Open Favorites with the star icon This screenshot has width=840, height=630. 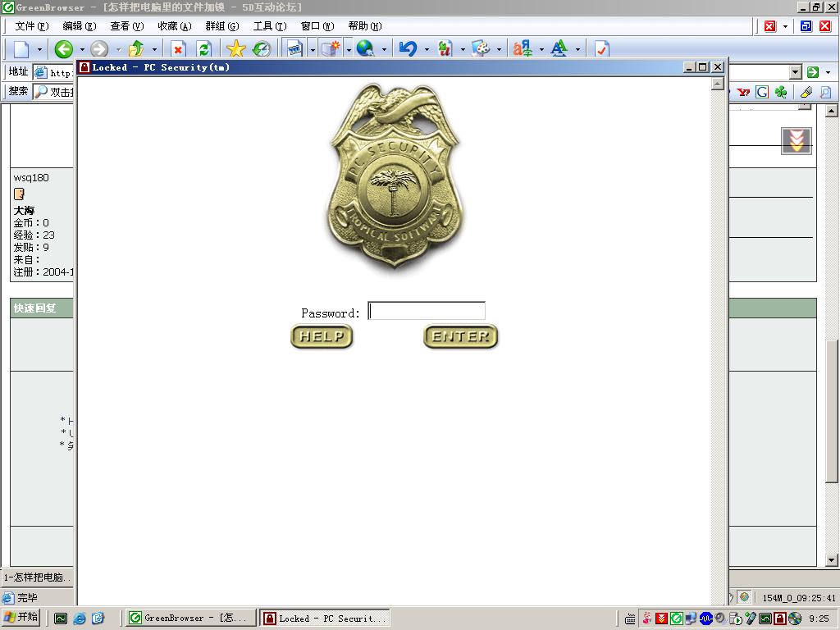point(235,49)
